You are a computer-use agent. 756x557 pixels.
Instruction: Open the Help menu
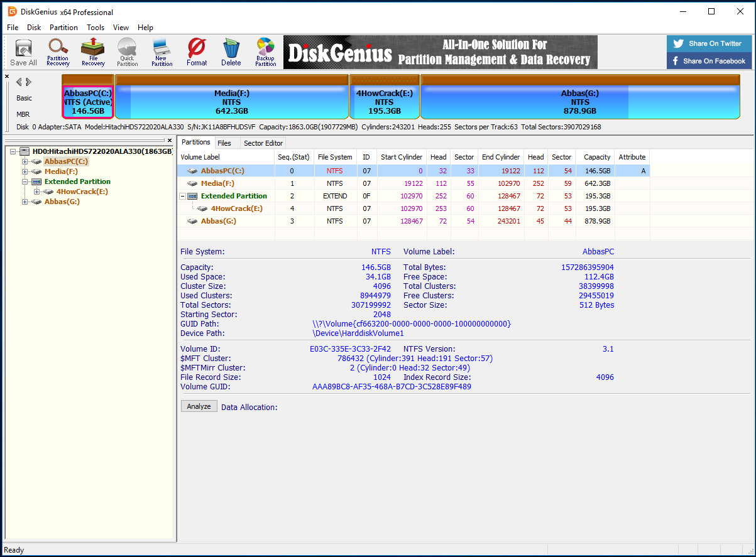click(145, 28)
